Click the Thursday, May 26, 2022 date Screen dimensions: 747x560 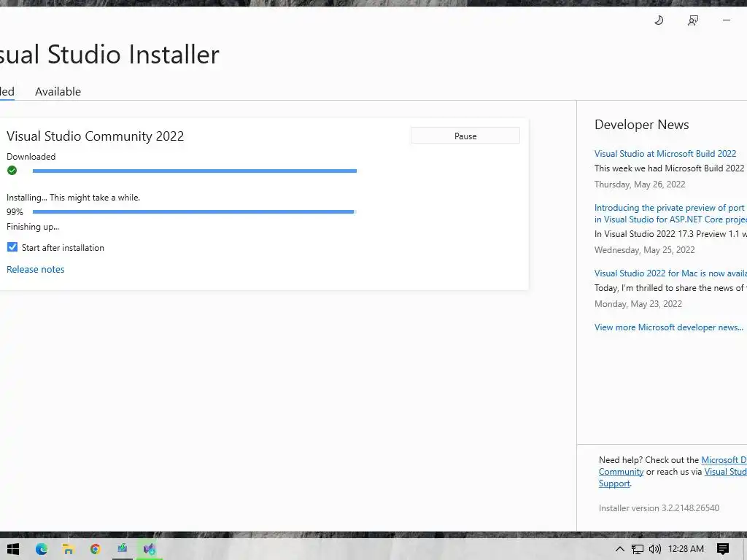[x=640, y=184]
